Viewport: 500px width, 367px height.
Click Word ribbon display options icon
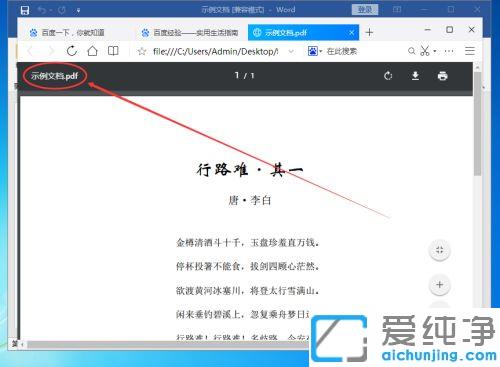[x=397, y=10]
